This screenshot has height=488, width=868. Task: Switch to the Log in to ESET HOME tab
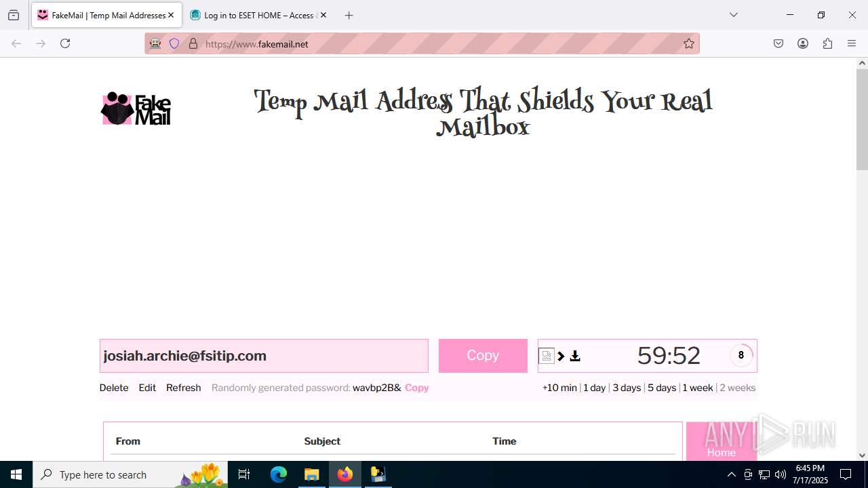click(259, 15)
